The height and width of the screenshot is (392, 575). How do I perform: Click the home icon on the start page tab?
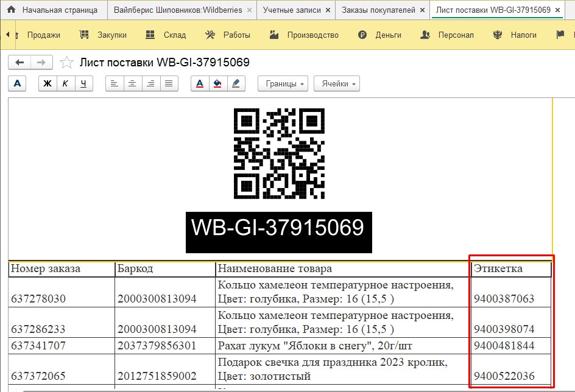pyautogui.click(x=12, y=10)
